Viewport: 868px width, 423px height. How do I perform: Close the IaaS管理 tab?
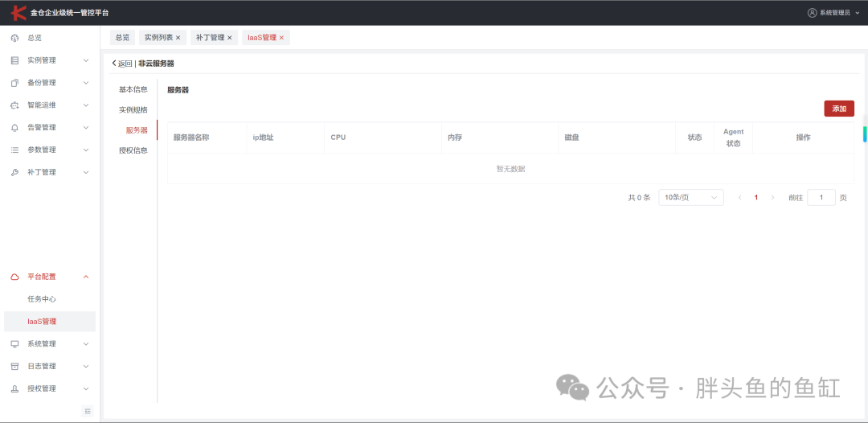coord(281,38)
